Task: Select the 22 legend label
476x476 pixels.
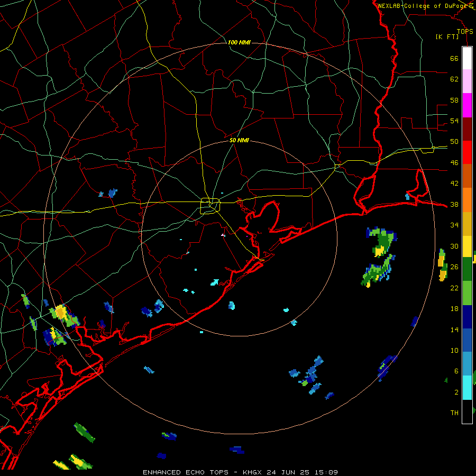Action: [x=454, y=288]
